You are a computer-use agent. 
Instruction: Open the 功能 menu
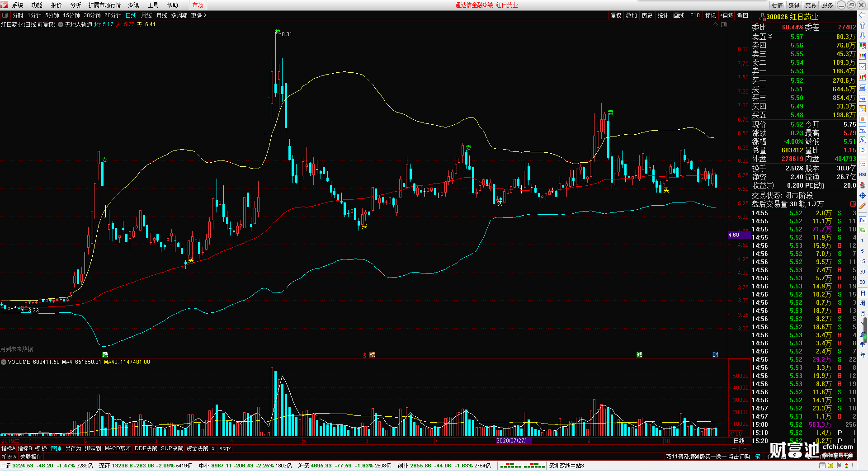coord(37,5)
